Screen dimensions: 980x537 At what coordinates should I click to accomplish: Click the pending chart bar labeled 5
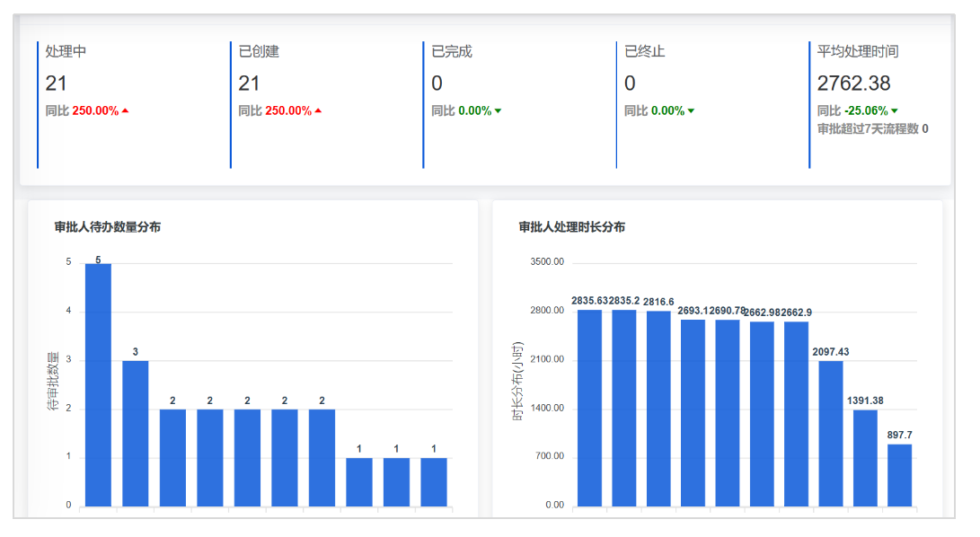(98, 385)
